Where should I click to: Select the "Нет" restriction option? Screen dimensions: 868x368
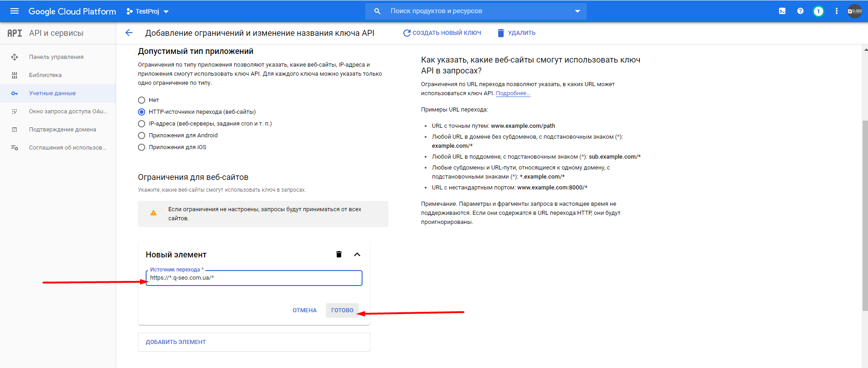click(x=142, y=100)
